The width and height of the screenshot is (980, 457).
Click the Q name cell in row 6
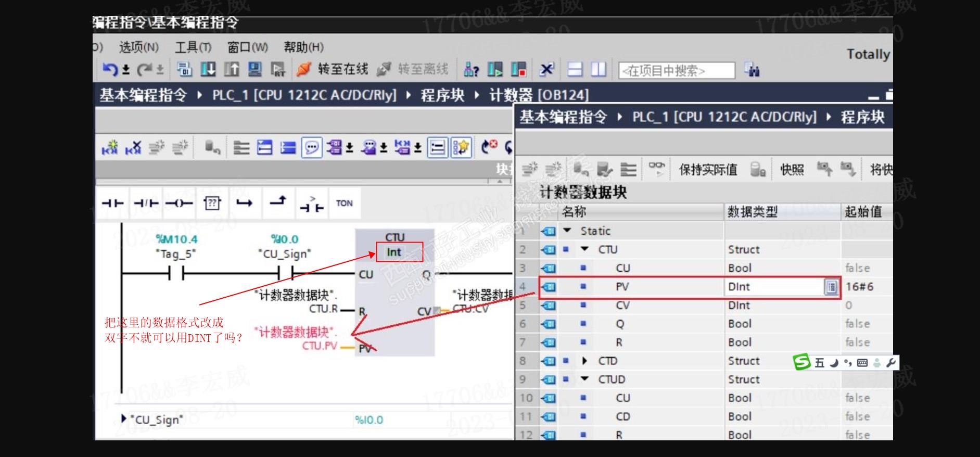pos(619,324)
